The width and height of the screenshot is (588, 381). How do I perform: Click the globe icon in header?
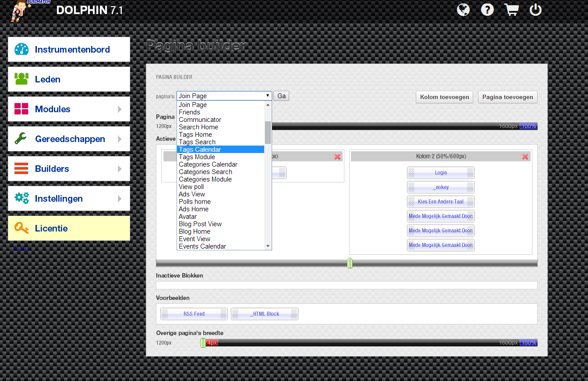tap(463, 10)
